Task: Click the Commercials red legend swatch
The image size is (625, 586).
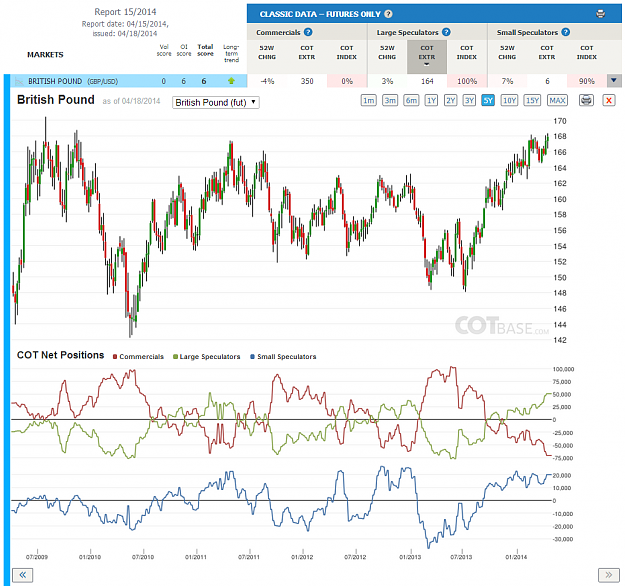Action: pyautogui.click(x=115, y=357)
